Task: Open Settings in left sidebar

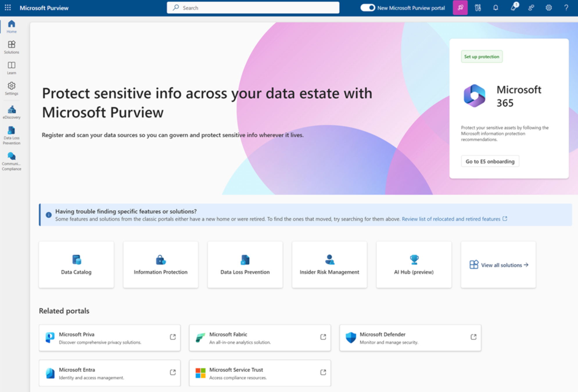Action: click(12, 89)
